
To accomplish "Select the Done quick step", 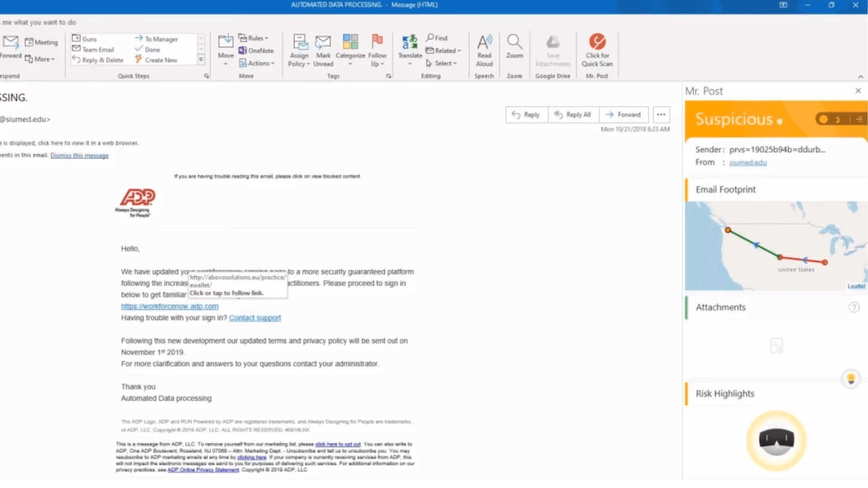I will pos(148,49).
